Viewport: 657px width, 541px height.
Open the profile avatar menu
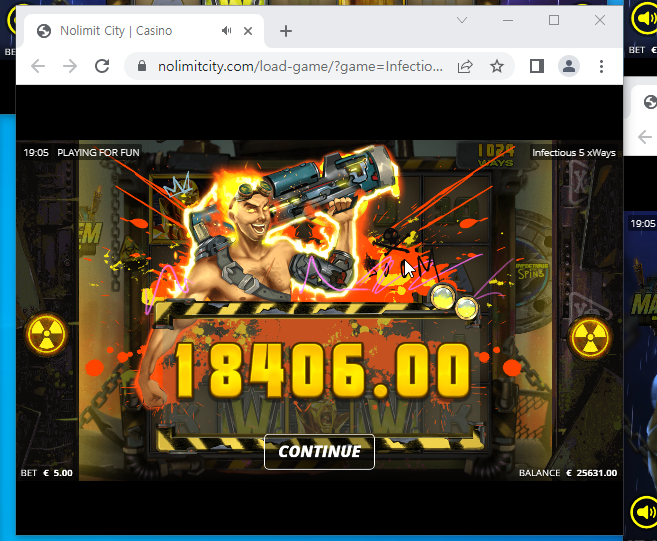569,66
